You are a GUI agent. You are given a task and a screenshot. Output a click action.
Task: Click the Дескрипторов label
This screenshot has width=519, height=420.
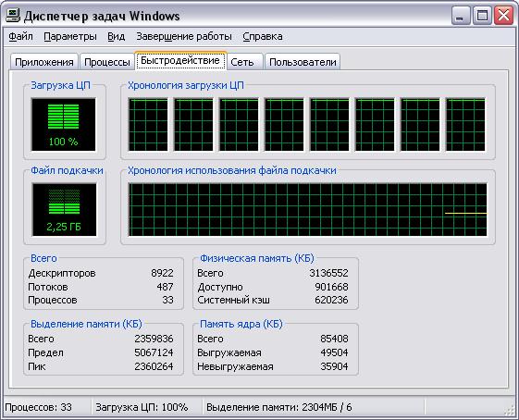tap(62, 273)
